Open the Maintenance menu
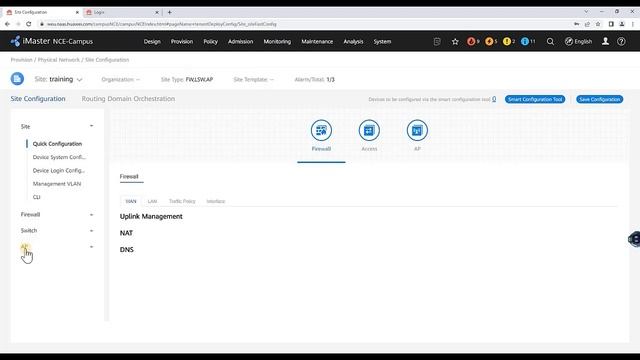The image size is (640, 360). [317, 42]
